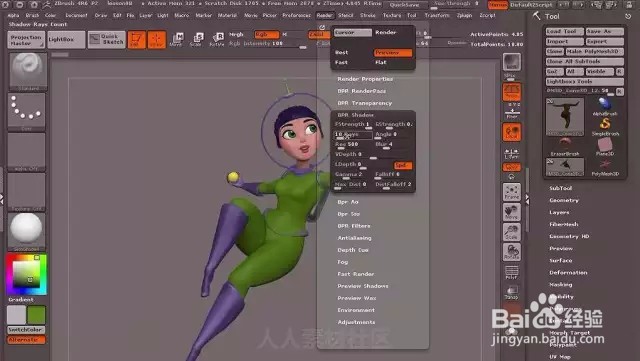Expand the Deformation palette section
The width and height of the screenshot is (640, 361).
(568, 273)
